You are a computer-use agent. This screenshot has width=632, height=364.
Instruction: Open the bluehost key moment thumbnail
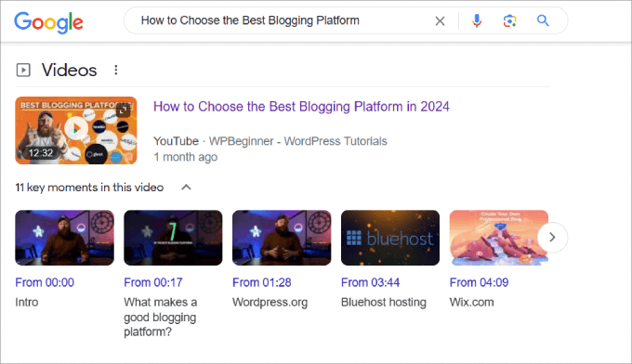[390, 238]
